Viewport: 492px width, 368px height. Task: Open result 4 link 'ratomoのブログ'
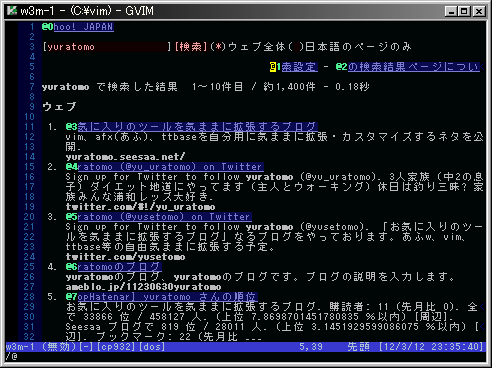point(120,267)
